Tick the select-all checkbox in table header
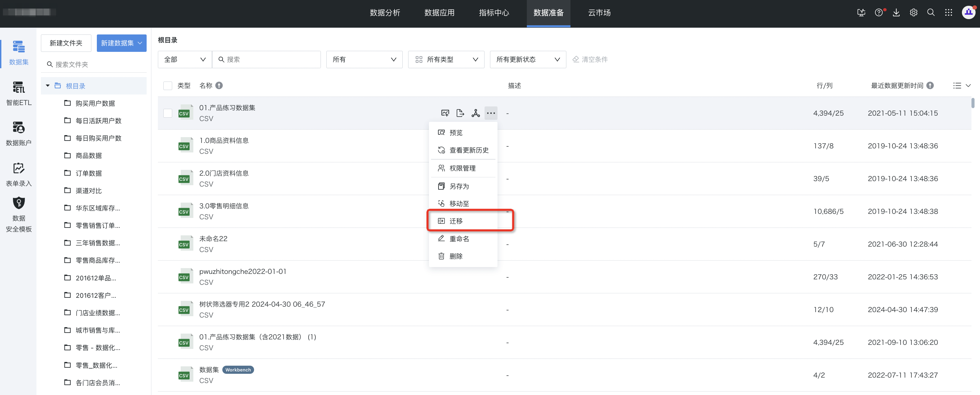The width and height of the screenshot is (980, 395). pos(167,86)
